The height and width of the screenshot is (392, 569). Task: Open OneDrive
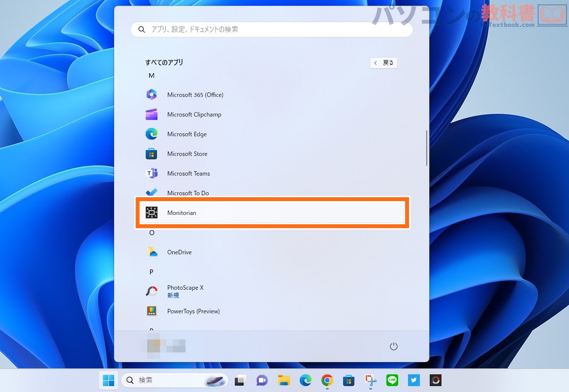pyautogui.click(x=179, y=252)
